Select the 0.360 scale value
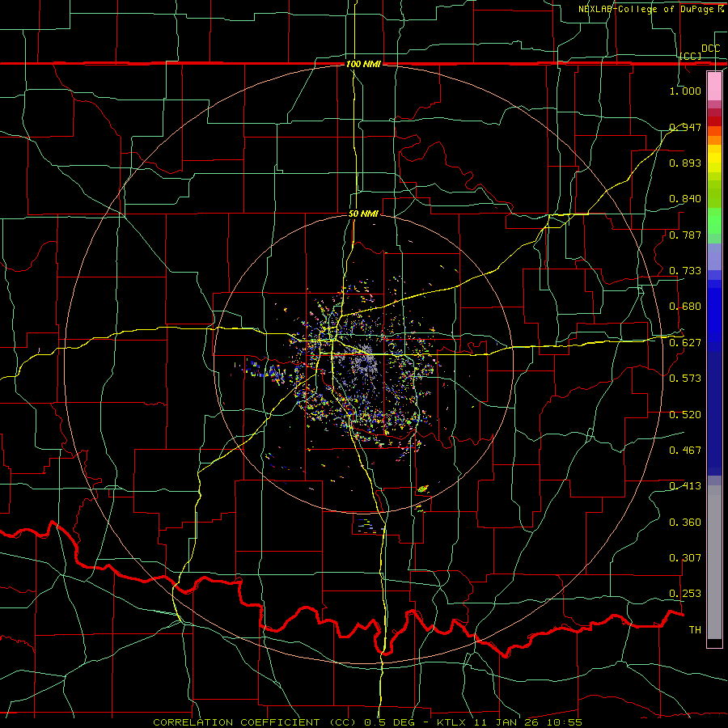 click(685, 523)
